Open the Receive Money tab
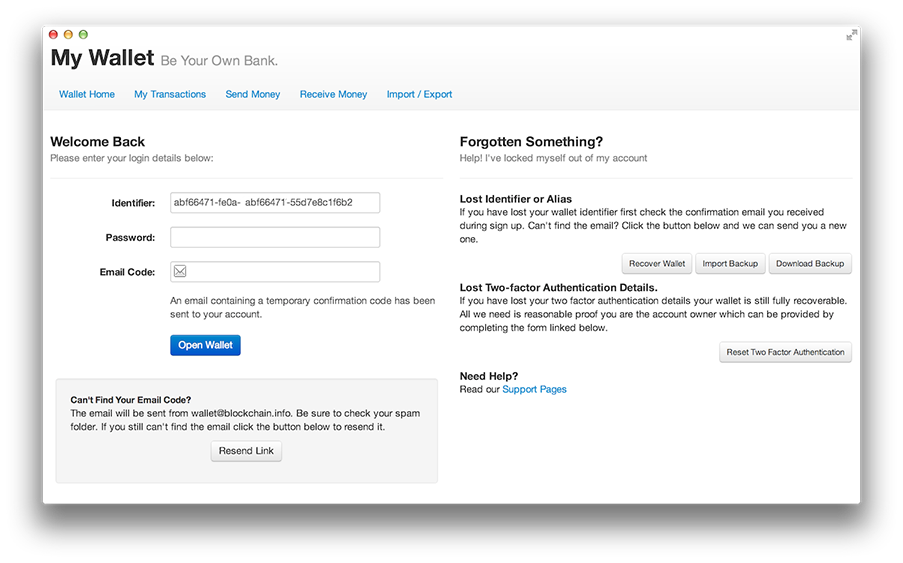This screenshot has height=563, width=903. click(x=333, y=94)
